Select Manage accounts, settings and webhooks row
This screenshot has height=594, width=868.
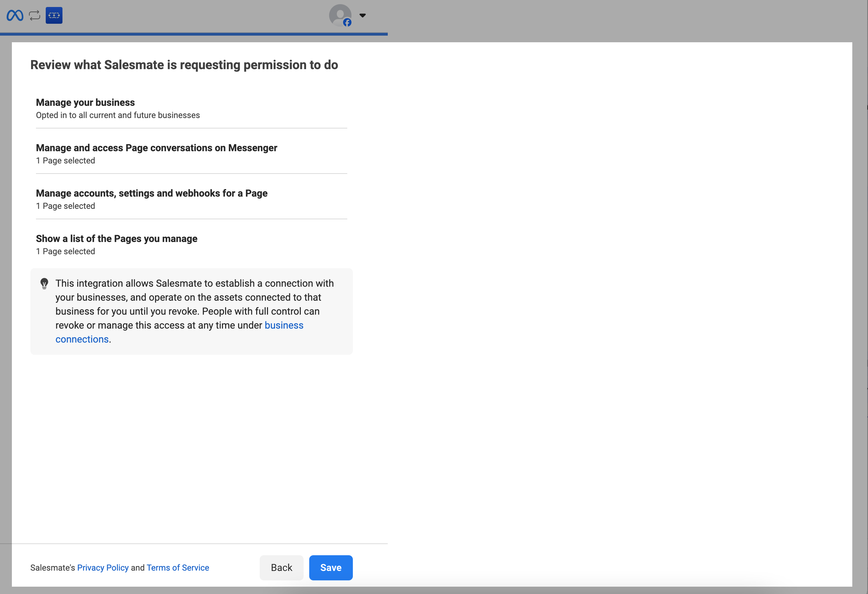coord(191,199)
